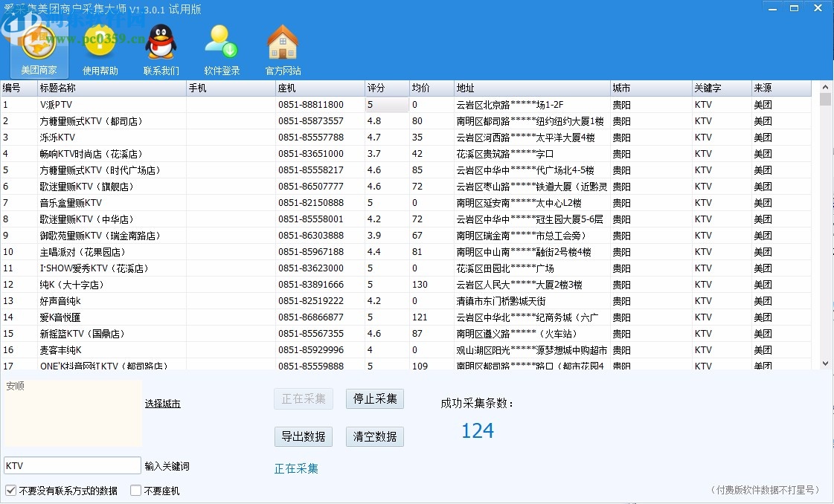Click the scrollbar down arrow
The height and width of the screenshot is (504, 834).
[x=825, y=363]
